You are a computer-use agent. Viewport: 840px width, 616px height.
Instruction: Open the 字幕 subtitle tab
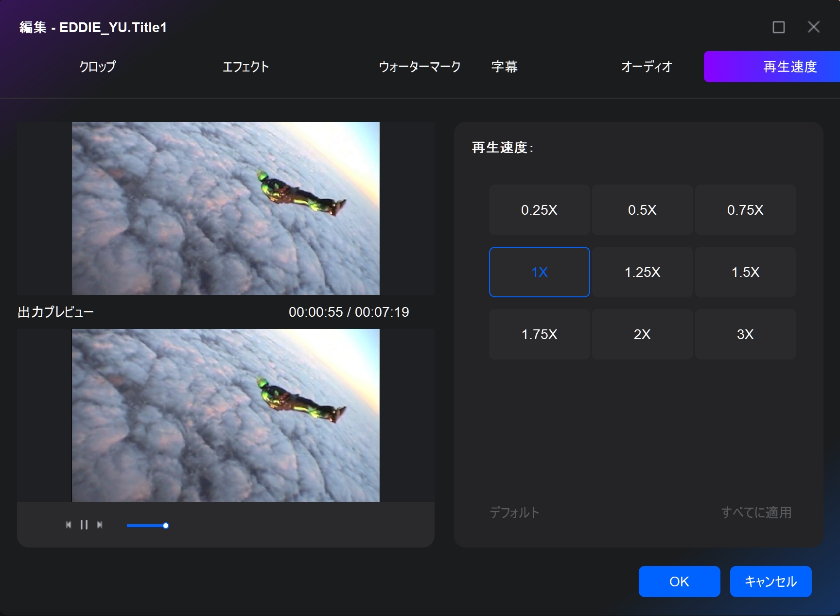504,67
